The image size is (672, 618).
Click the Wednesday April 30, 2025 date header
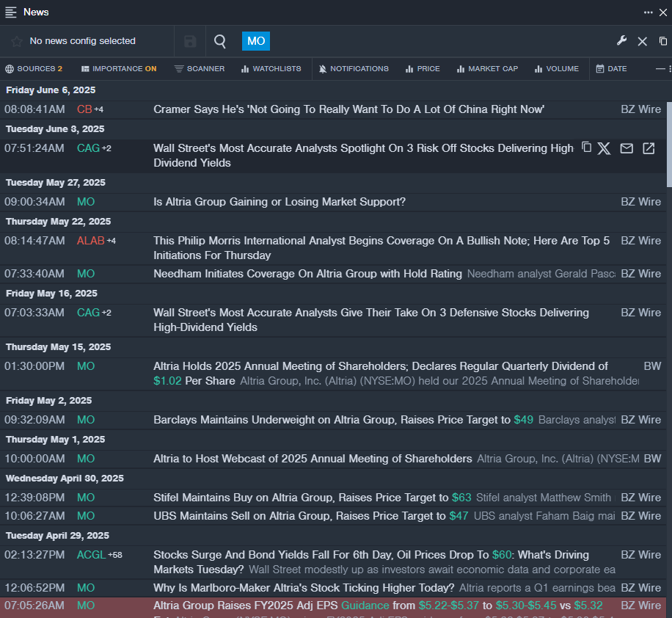tap(65, 479)
